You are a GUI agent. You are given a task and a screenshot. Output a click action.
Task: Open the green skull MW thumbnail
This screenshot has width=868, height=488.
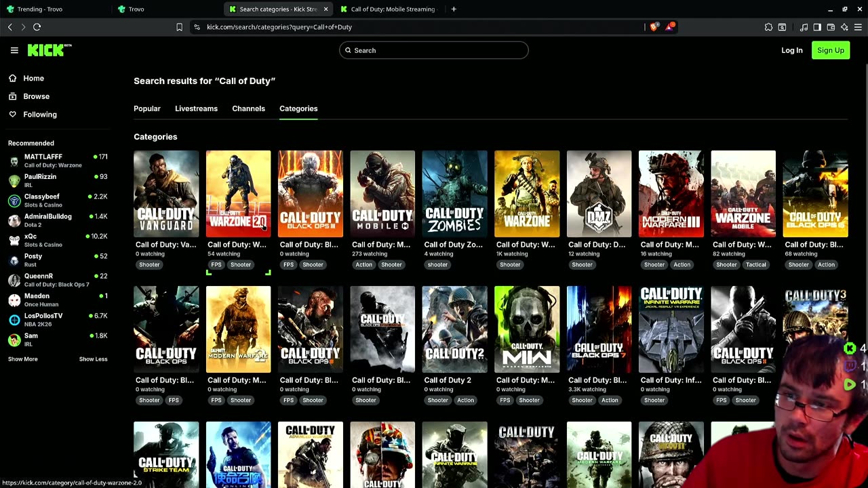pos(527,329)
